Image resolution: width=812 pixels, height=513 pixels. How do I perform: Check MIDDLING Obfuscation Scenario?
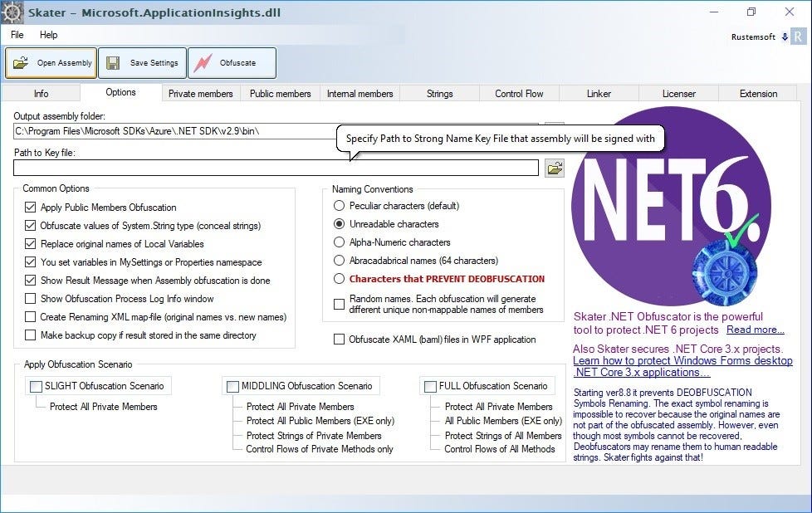tap(233, 387)
